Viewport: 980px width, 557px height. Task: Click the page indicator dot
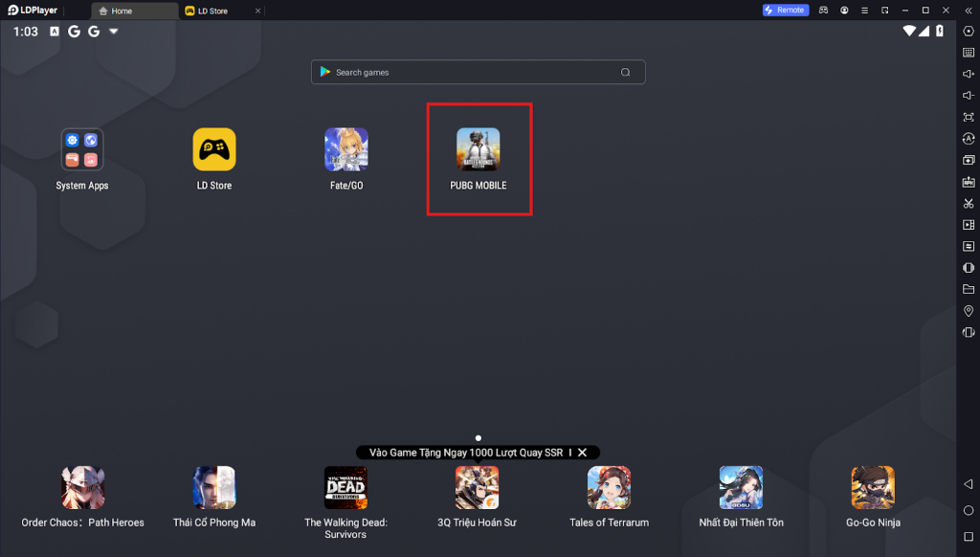479,438
